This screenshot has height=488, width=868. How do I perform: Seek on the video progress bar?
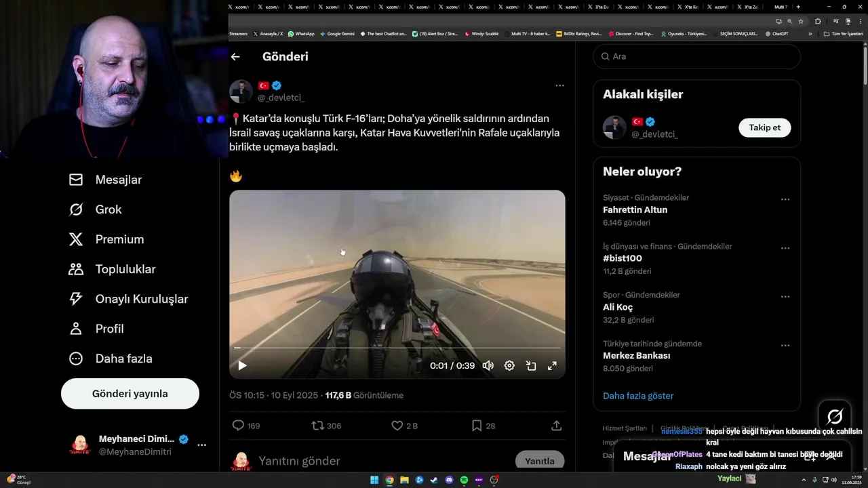[x=397, y=348]
